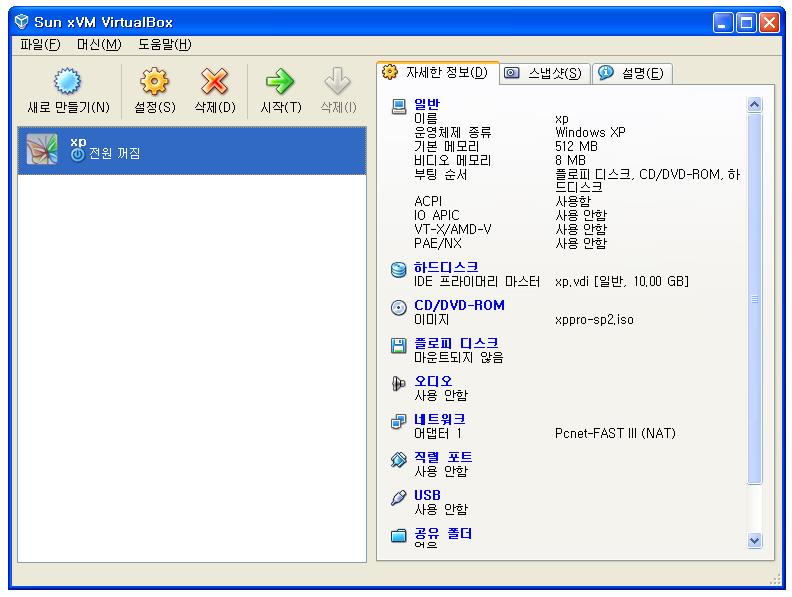This screenshot has width=792, height=597.
Task: Click the 하드디스크 section disk icon
Action: [x=399, y=270]
